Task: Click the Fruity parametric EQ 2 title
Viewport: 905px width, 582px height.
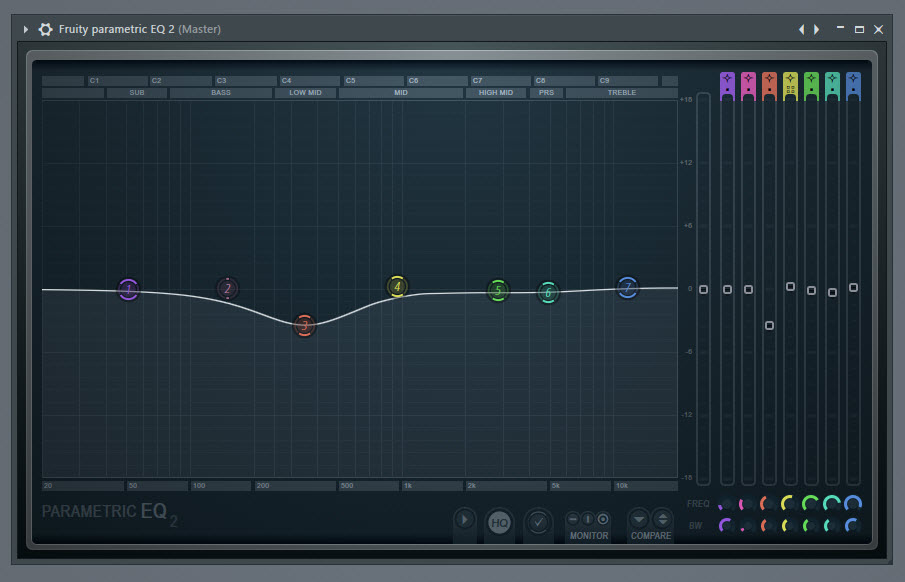Action: (117, 29)
